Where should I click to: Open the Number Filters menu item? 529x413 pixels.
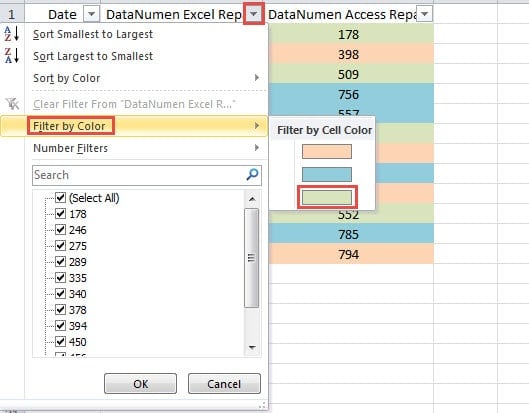(134, 148)
